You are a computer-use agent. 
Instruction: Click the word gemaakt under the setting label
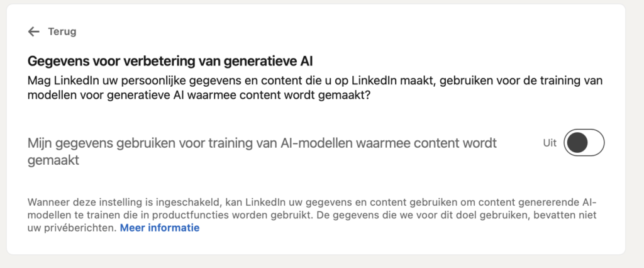pyautogui.click(x=53, y=160)
